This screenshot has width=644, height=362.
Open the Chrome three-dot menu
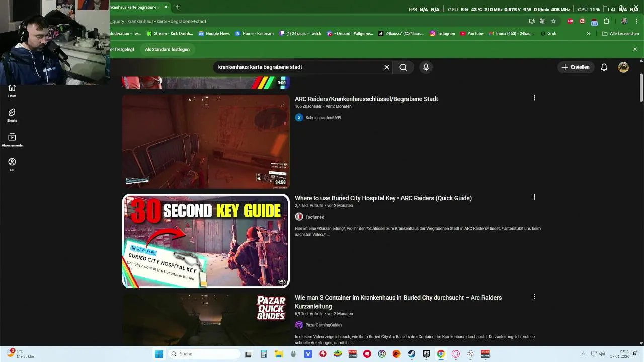[635, 21]
